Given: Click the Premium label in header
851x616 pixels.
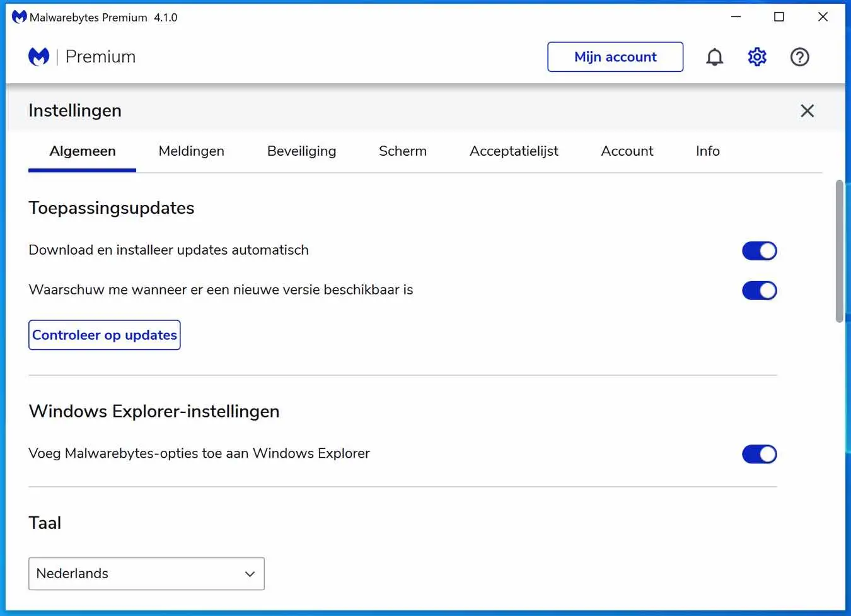Looking at the screenshot, I should tap(100, 57).
